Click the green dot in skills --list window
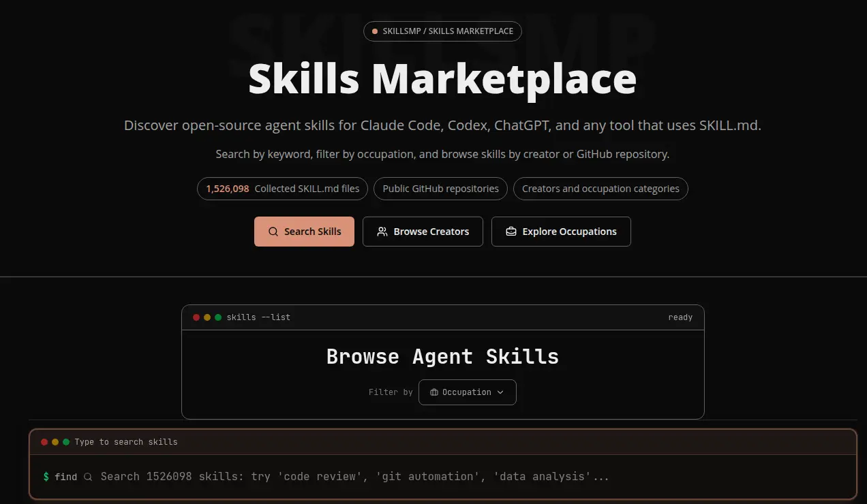 (218, 317)
